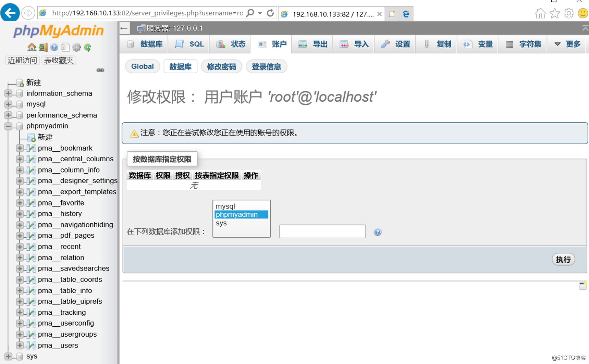Collapse navigation panel arrow button
589x364 pixels.
[x=124, y=28]
